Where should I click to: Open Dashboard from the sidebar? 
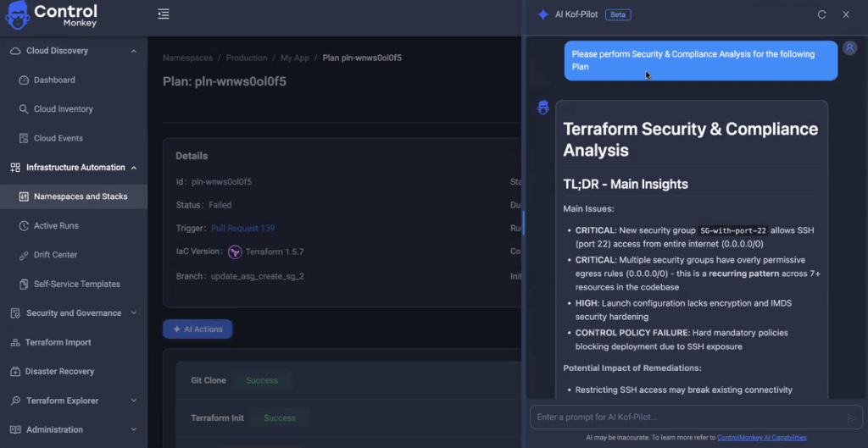[54, 80]
